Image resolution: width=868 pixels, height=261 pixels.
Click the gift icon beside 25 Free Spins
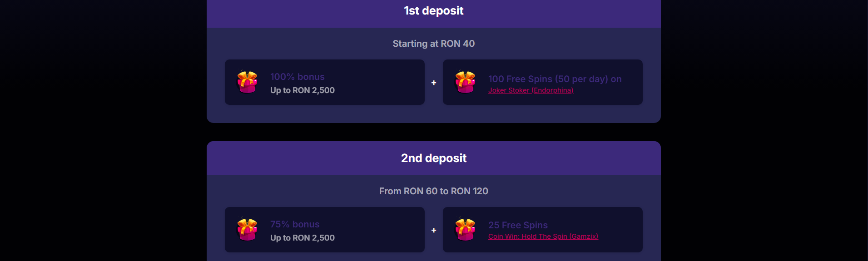pyautogui.click(x=466, y=230)
